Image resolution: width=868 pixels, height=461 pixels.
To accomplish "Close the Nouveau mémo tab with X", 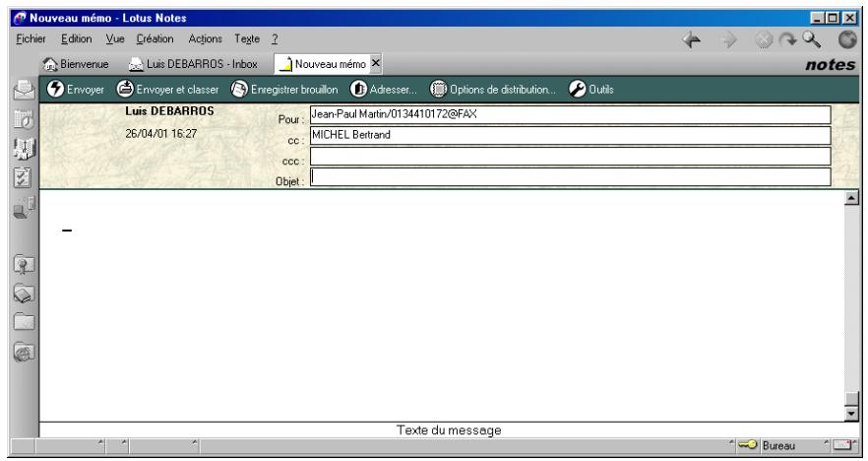I will pos(375,64).
